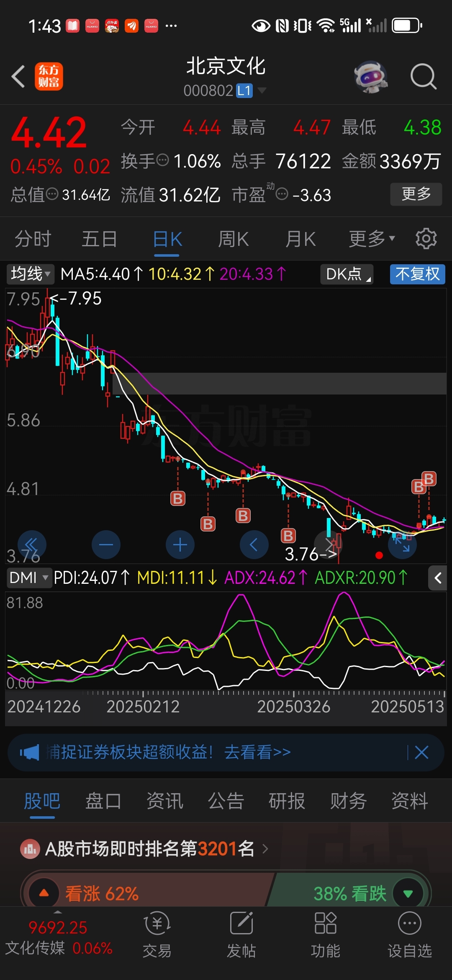The height and width of the screenshot is (980, 452).
Task: Tap the bullish 看涨 up-arrow button
Action: point(44,893)
